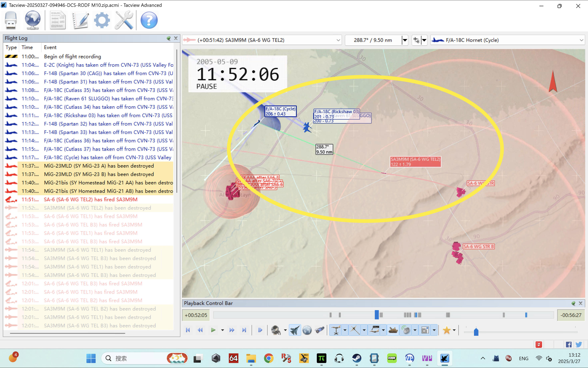Select 'E-2C (Knight) has taken off' log entry

pyautogui.click(x=89, y=65)
